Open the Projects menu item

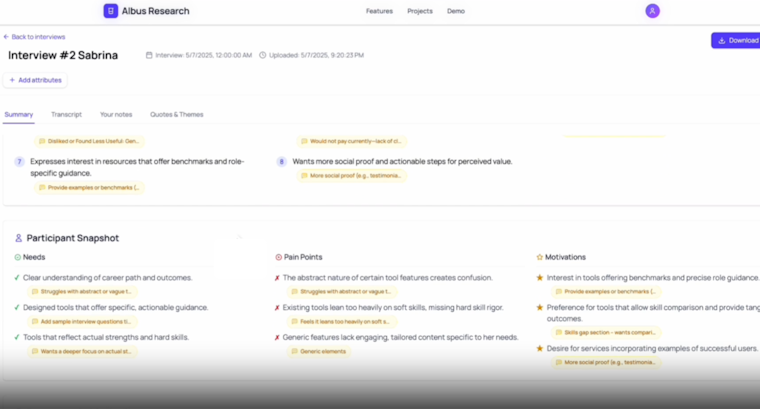click(x=420, y=11)
